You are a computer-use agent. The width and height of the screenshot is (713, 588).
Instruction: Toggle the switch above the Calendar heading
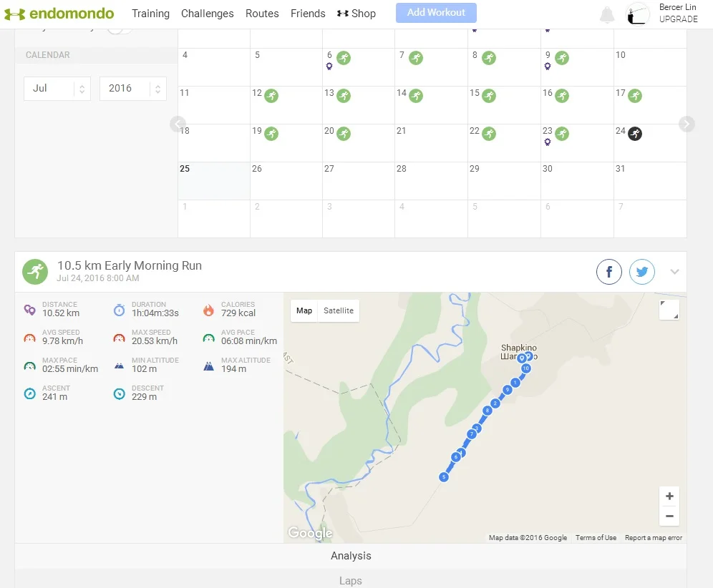coord(119,30)
